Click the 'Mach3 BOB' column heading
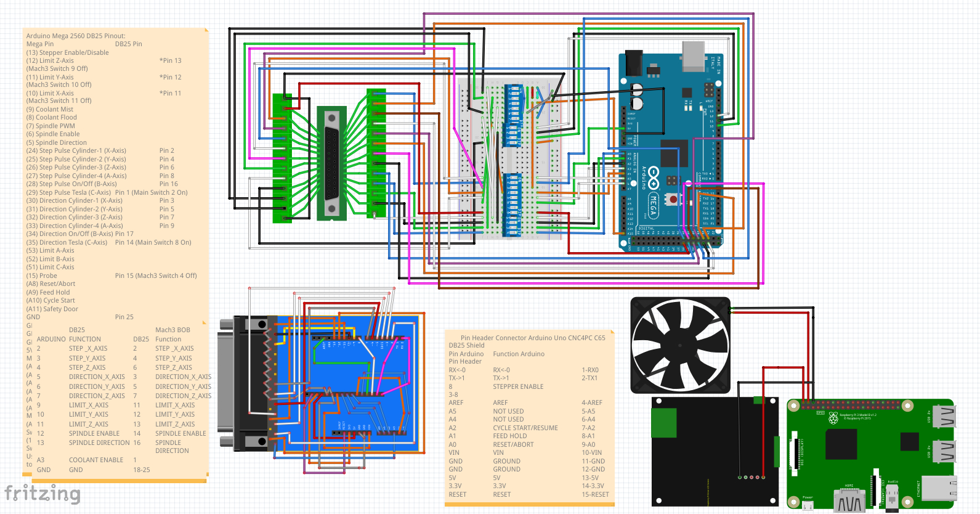 click(173, 330)
